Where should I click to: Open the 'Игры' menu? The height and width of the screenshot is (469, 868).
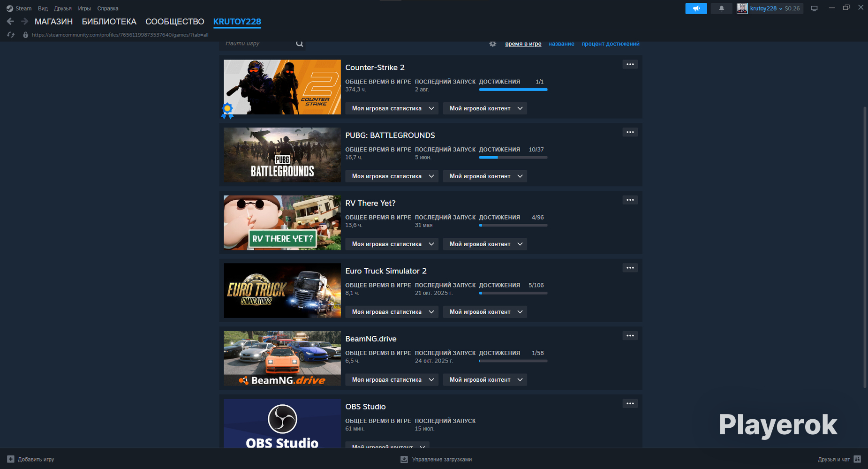pyautogui.click(x=84, y=8)
